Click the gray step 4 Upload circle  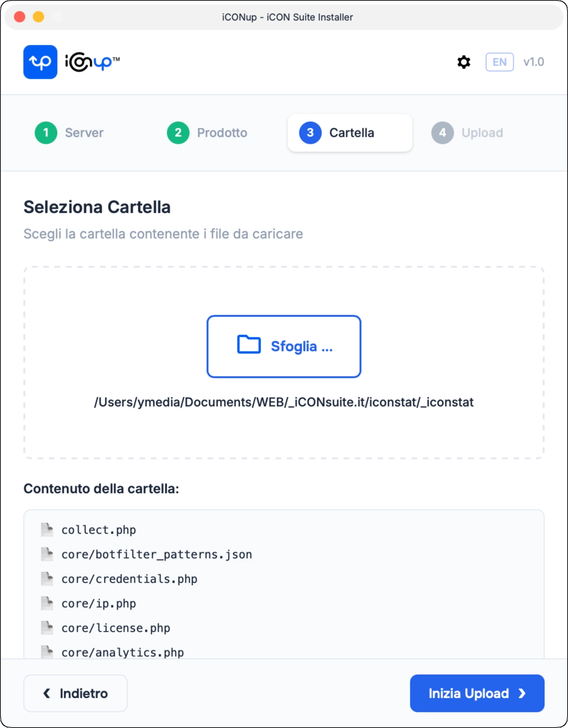point(443,133)
